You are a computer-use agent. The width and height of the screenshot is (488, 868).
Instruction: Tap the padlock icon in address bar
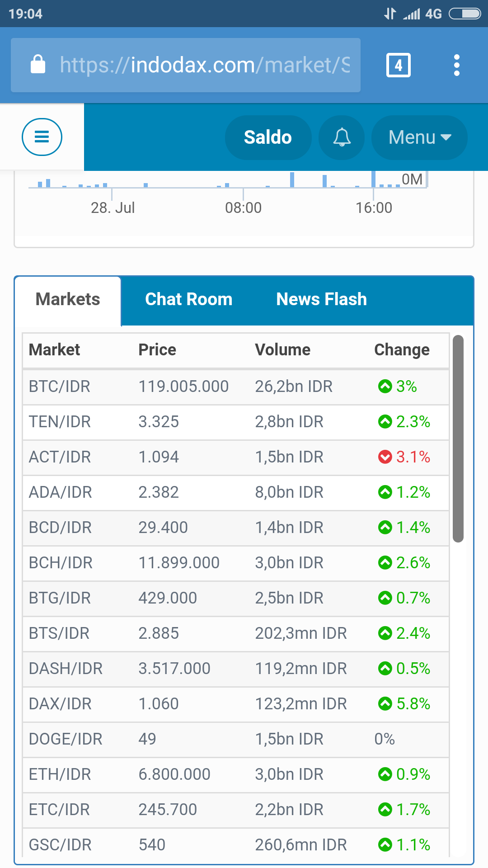[38, 65]
